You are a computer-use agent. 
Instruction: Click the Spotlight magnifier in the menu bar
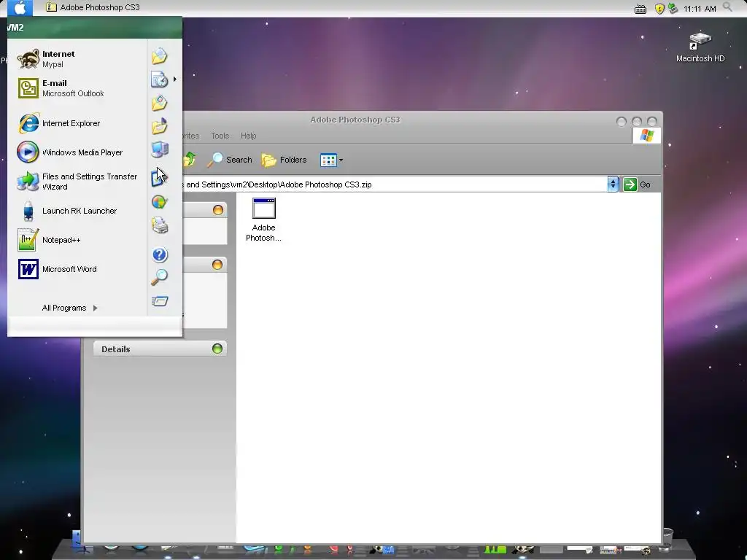click(x=727, y=7)
